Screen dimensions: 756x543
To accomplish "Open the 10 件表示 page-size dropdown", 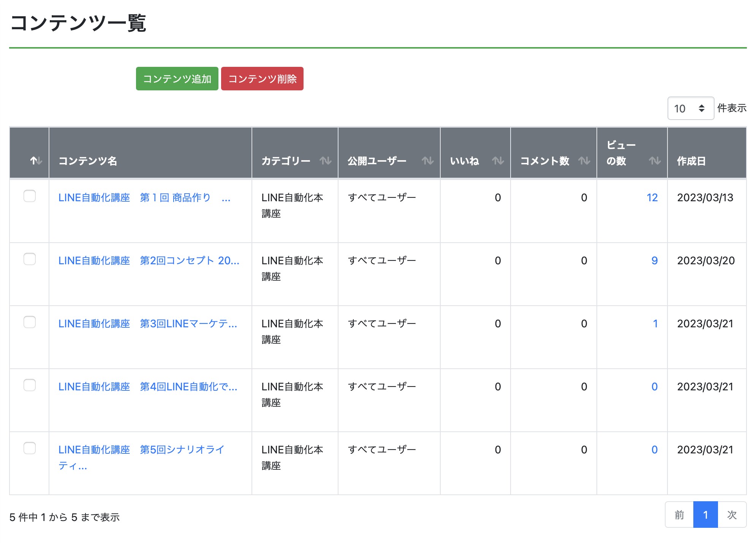I will pos(691,108).
